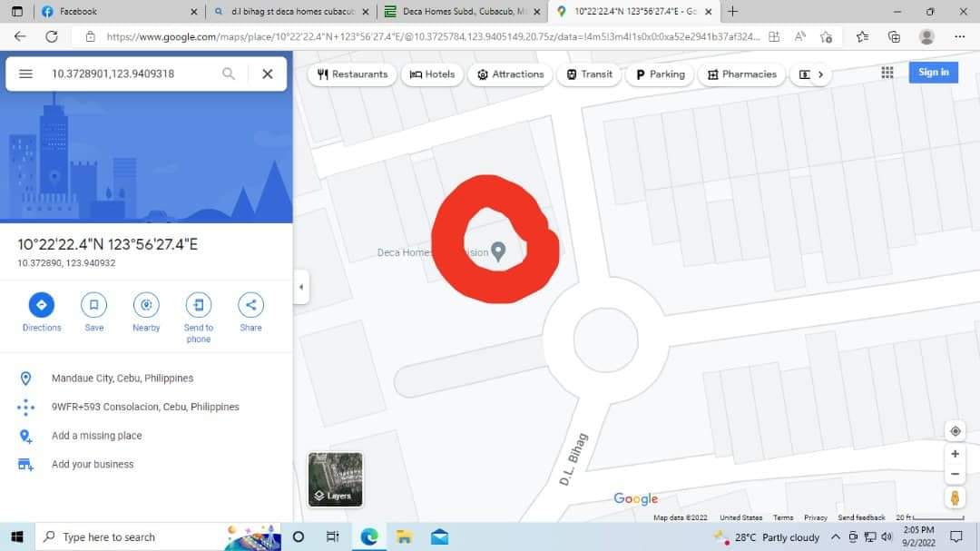
Task: Save this location with Save icon
Action: pyautogui.click(x=93, y=305)
